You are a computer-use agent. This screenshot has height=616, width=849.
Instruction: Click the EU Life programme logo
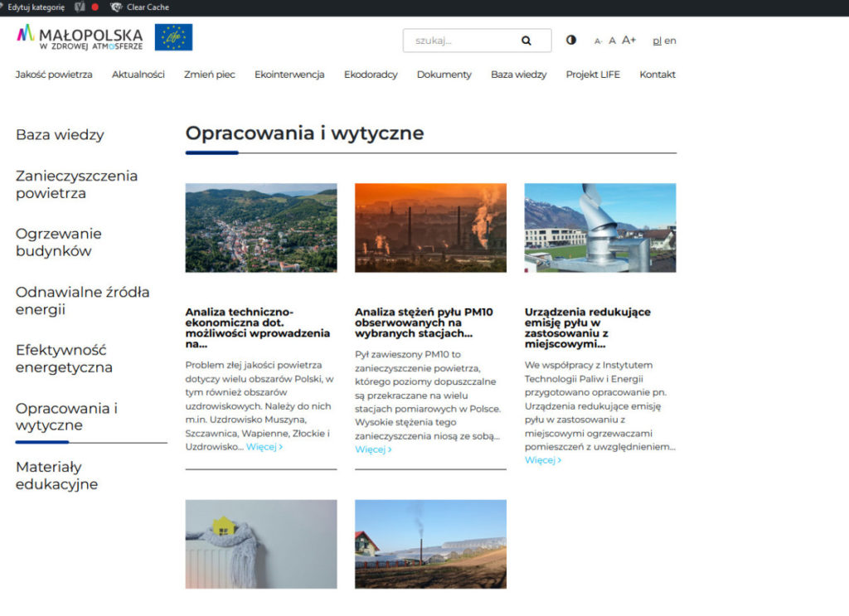tap(173, 37)
